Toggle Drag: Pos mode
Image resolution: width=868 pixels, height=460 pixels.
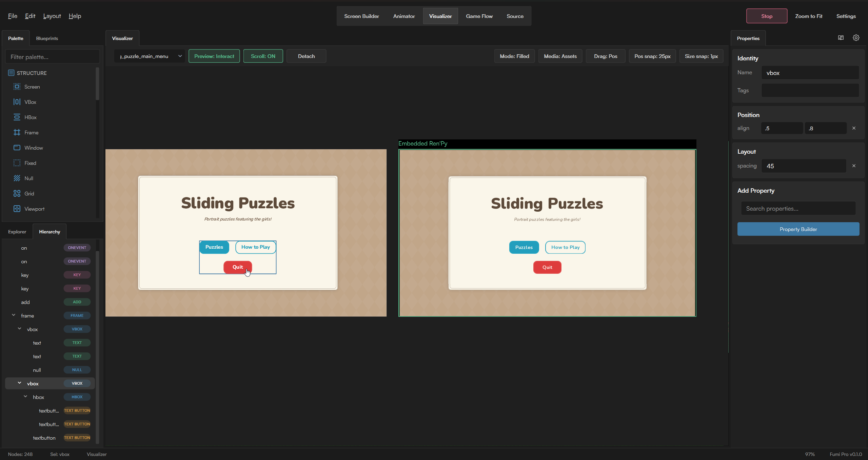point(606,56)
